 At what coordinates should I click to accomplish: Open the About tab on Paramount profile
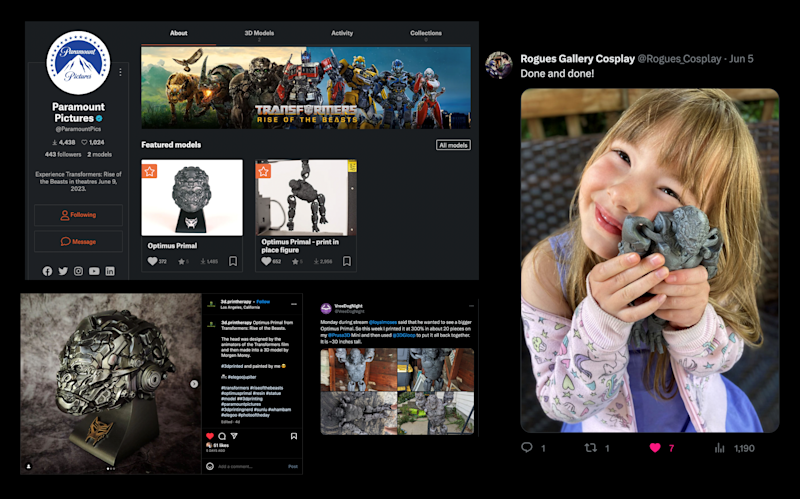point(179,33)
